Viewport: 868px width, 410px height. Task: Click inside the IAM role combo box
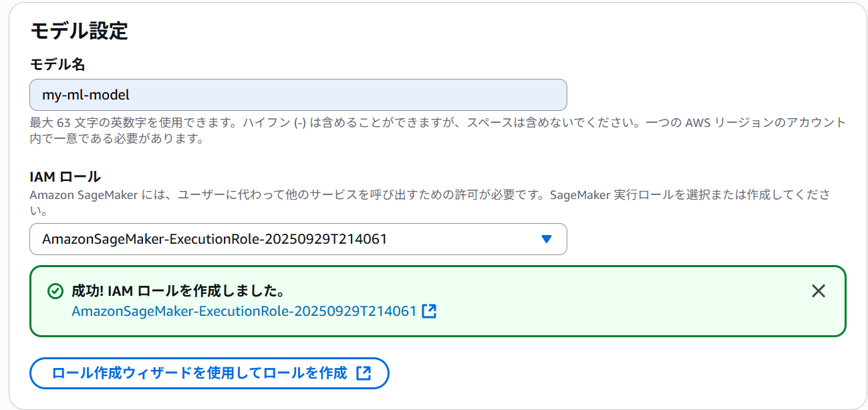(x=267, y=239)
